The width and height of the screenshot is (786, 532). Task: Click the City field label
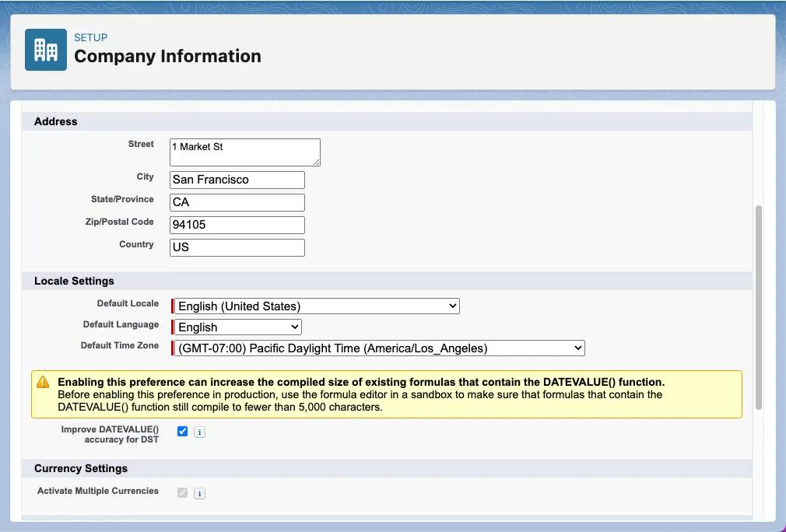pyautogui.click(x=146, y=177)
